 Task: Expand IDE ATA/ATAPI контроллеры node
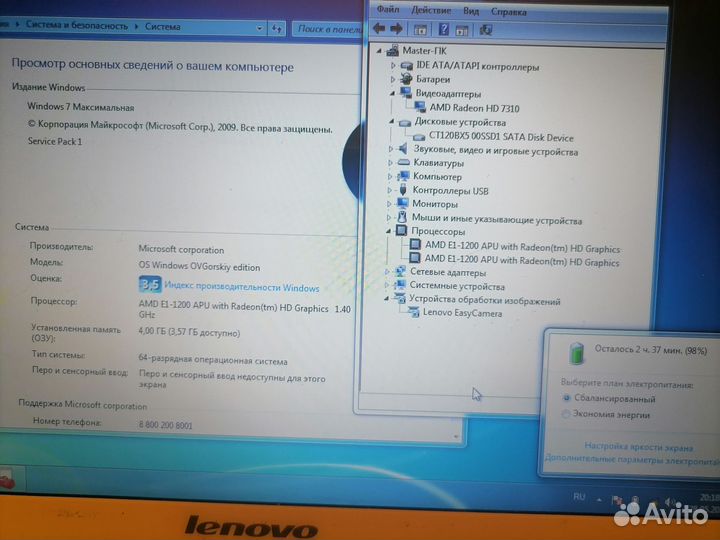393,66
